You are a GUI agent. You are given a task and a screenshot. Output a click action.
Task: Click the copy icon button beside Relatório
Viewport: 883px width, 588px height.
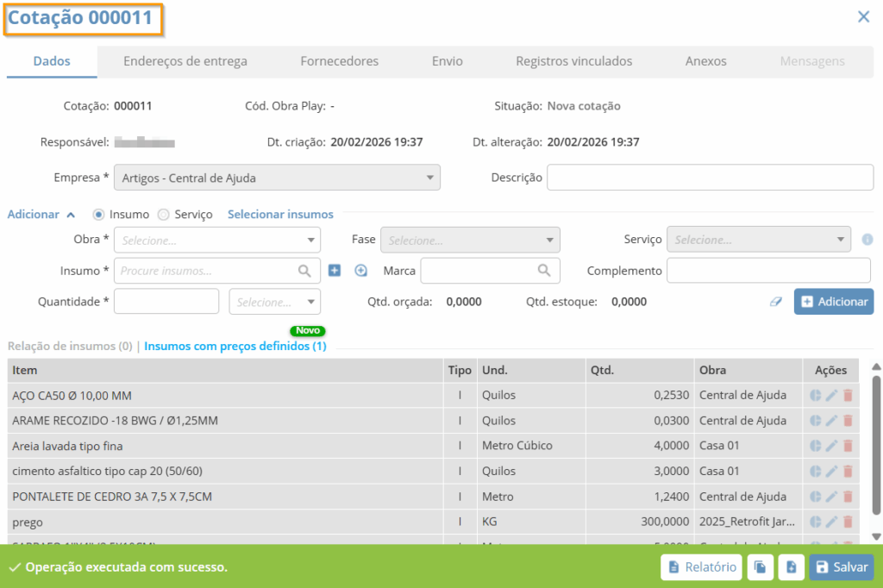760,567
